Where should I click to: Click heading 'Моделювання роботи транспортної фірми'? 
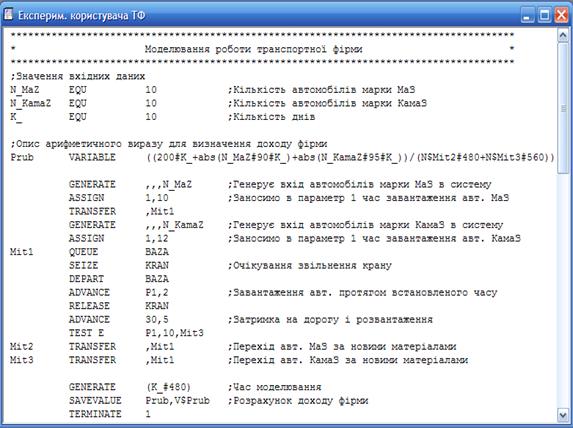[253, 49]
